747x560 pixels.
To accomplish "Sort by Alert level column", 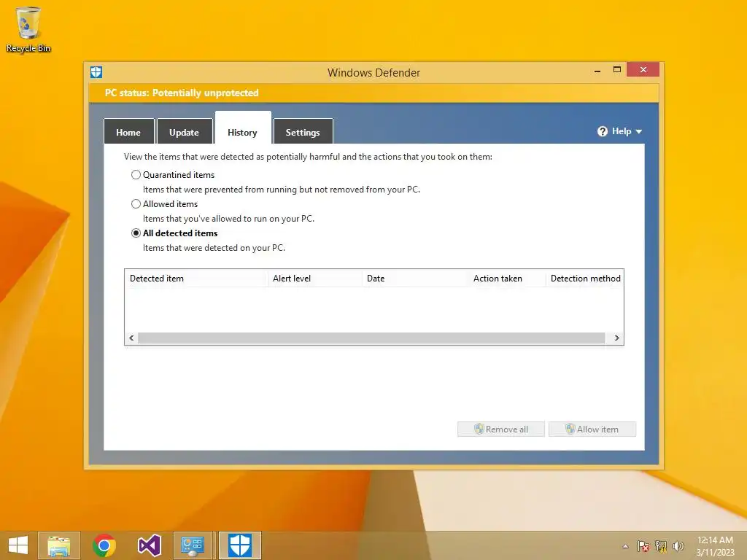I will pyautogui.click(x=315, y=279).
